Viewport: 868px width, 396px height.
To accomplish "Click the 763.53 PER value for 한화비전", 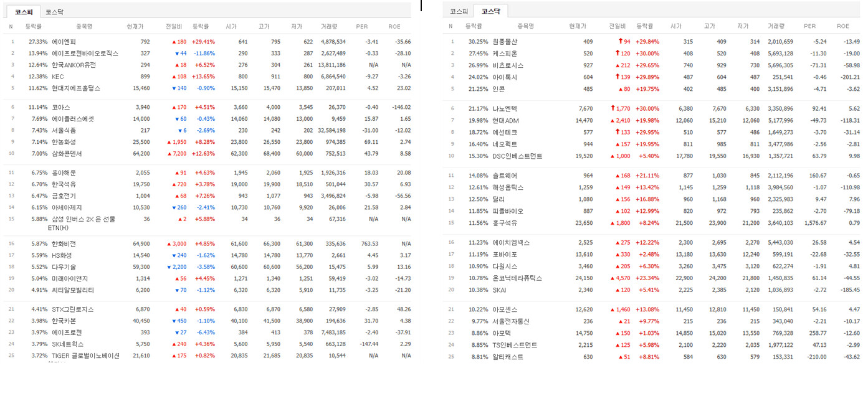I will tap(369, 244).
